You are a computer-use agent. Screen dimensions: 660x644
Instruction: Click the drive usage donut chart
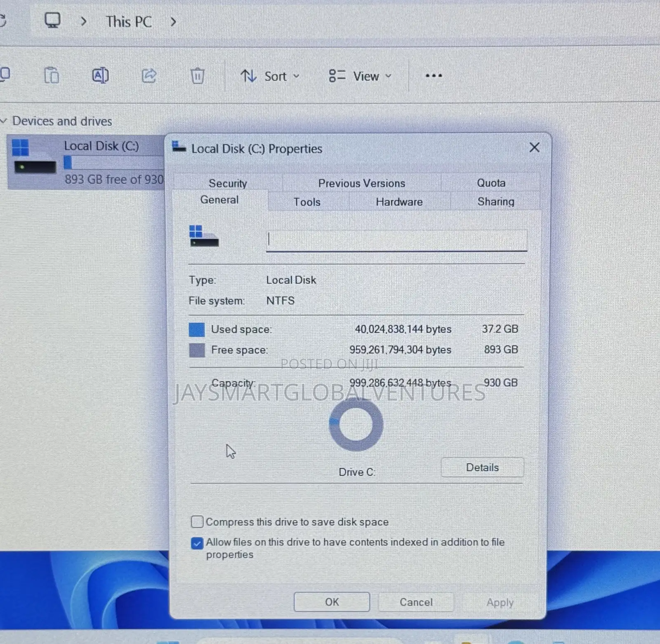click(x=356, y=425)
